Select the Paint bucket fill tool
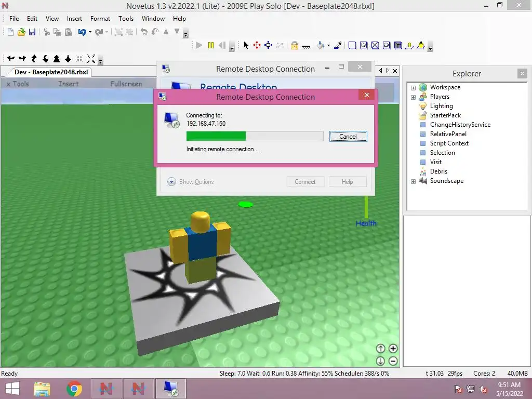Screen dimensions: 532x399 pyautogui.click(x=320, y=45)
